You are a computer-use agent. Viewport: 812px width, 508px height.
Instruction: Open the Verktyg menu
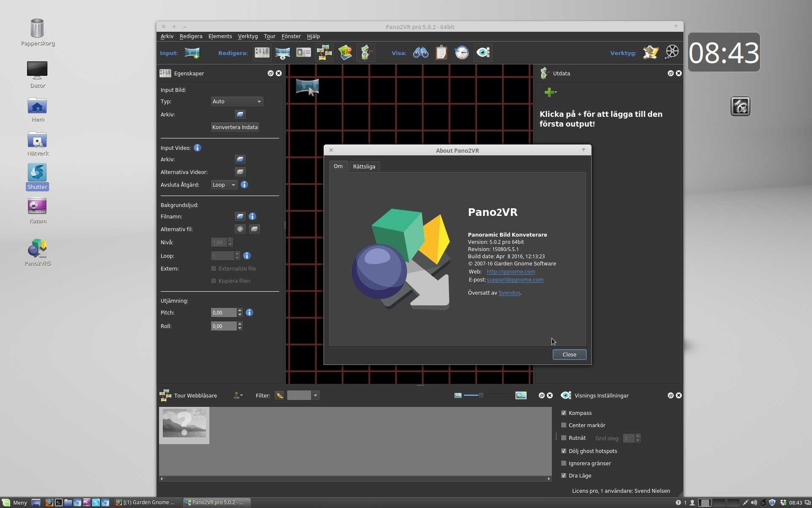(x=248, y=36)
